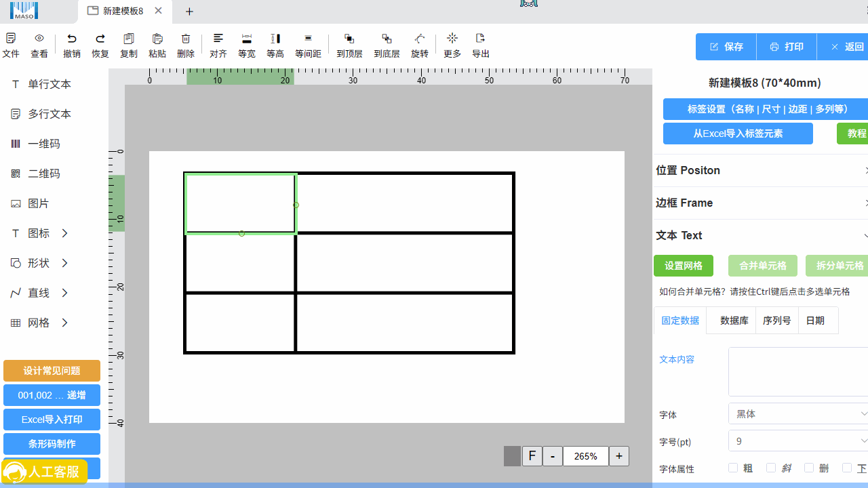Switch to the Database (数据库) tab
This screenshot has height=488, width=868.
(x=734, y=321)
